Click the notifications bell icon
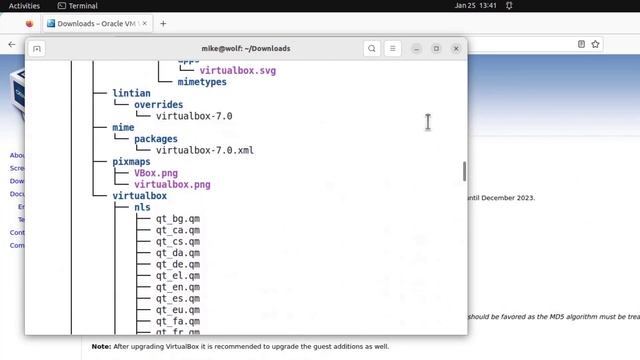This screenshot has width=640, height=360. [509, 6]
